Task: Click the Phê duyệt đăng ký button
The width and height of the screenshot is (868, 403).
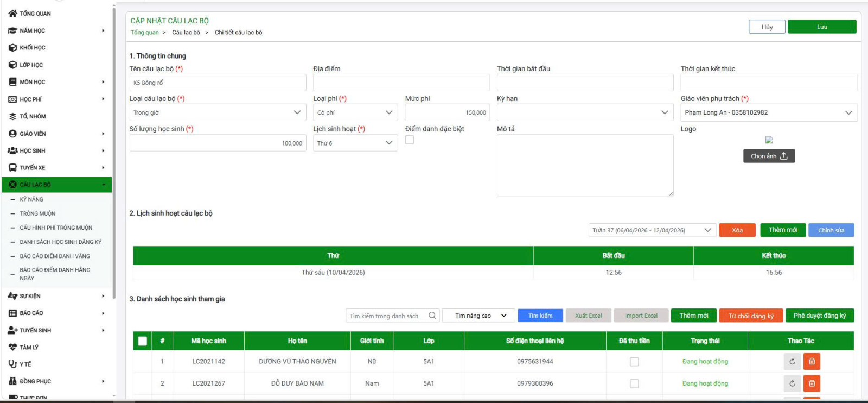Action: coord(819,316)
